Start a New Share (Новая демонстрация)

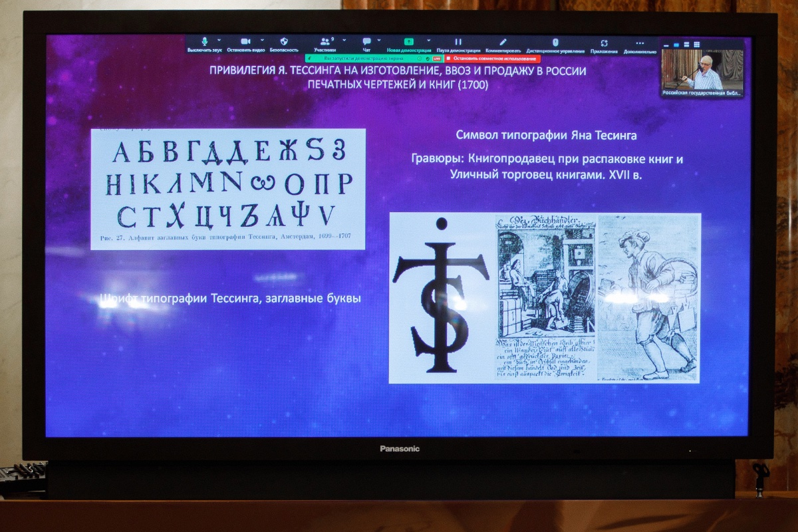click(x=408, y=42)
